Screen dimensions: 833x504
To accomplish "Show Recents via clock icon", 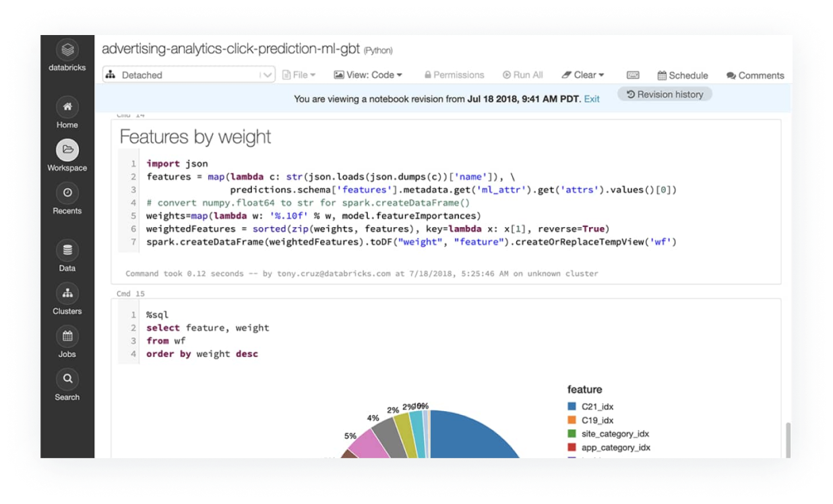I will (x=67, y=193).
